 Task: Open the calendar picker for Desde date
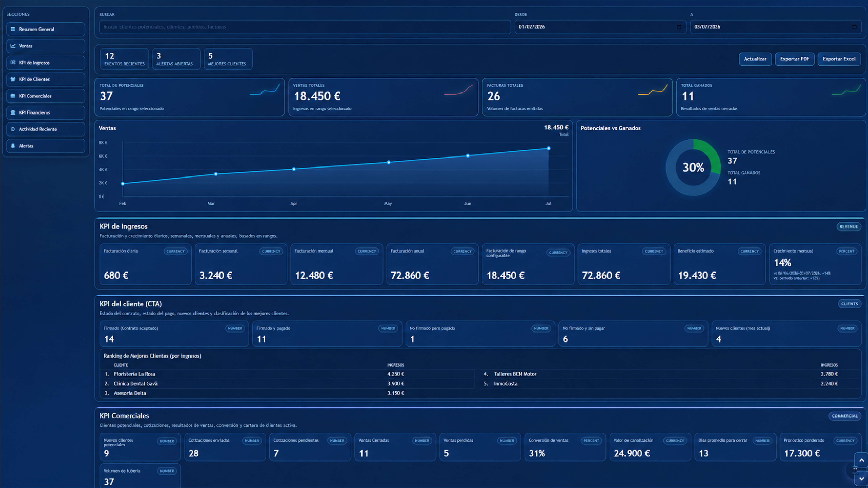click(679, 27)
